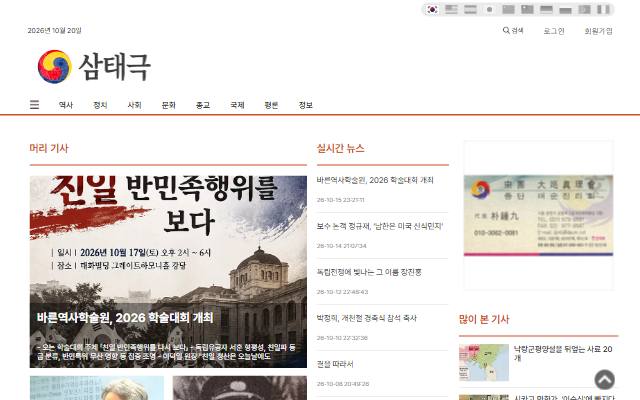
Task: Open the 정치 menu section
Action: (x=100, y=105)
